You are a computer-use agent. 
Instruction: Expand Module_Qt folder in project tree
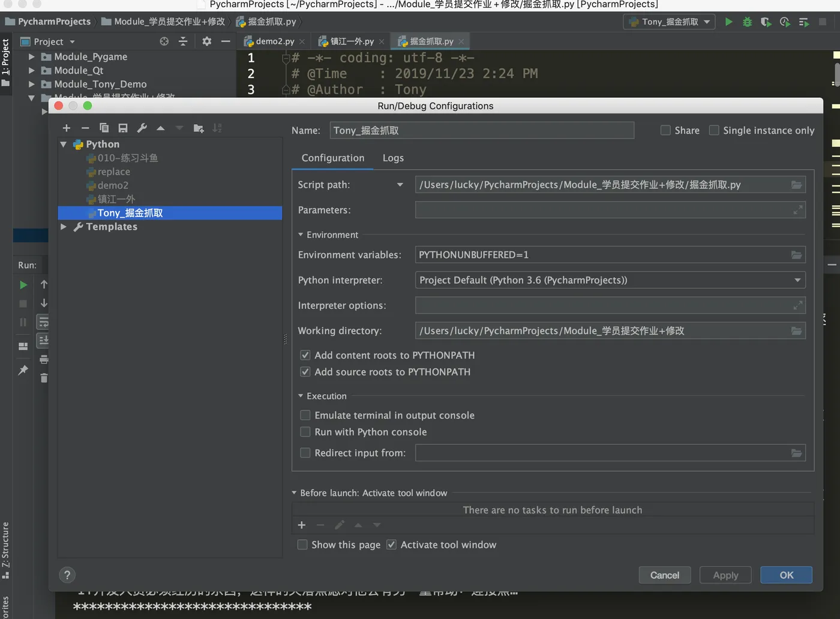pos(32,71)
